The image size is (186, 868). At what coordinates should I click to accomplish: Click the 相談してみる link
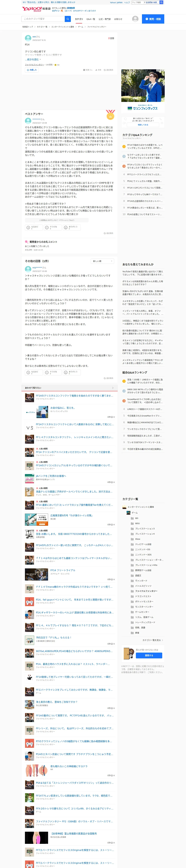coord(143,125)
